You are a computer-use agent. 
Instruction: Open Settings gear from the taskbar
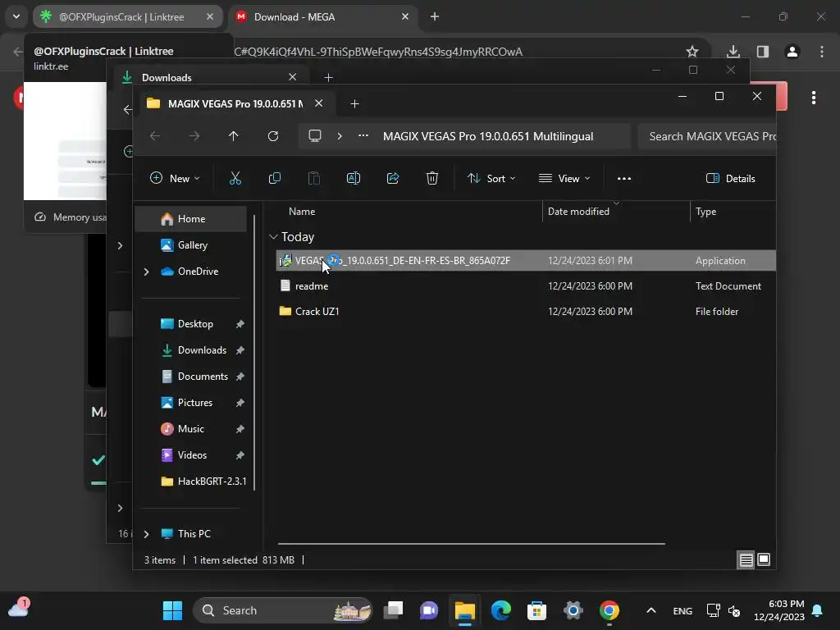click(573, 610)
